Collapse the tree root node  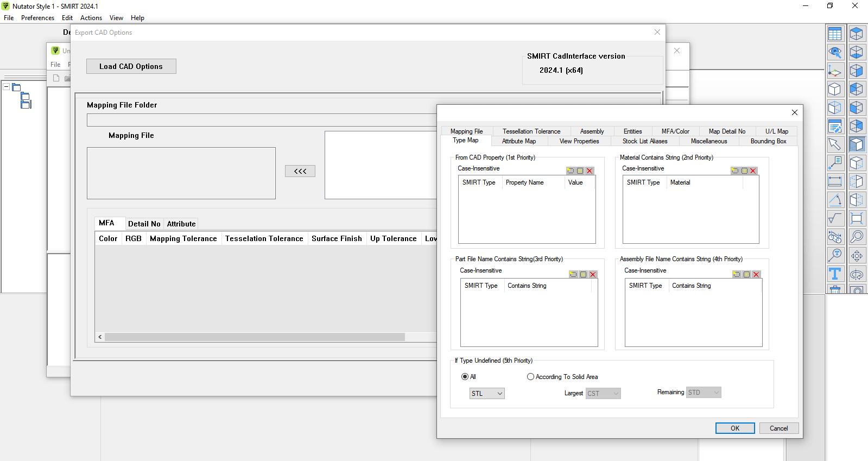tap(7, 86)
